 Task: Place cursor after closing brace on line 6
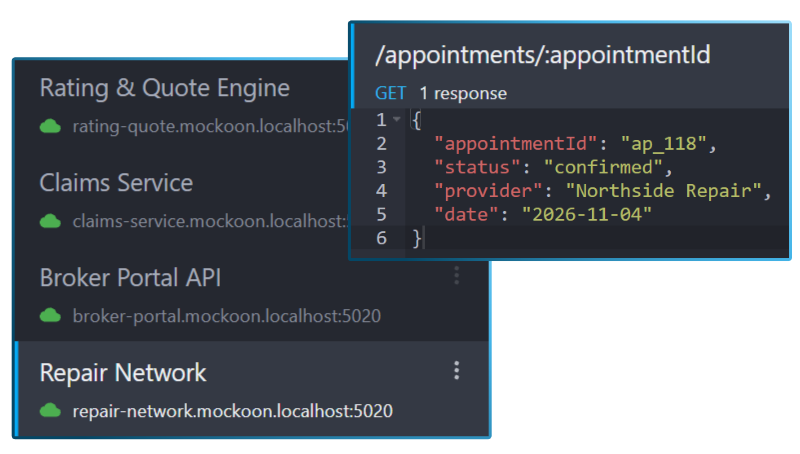(423, 238)
